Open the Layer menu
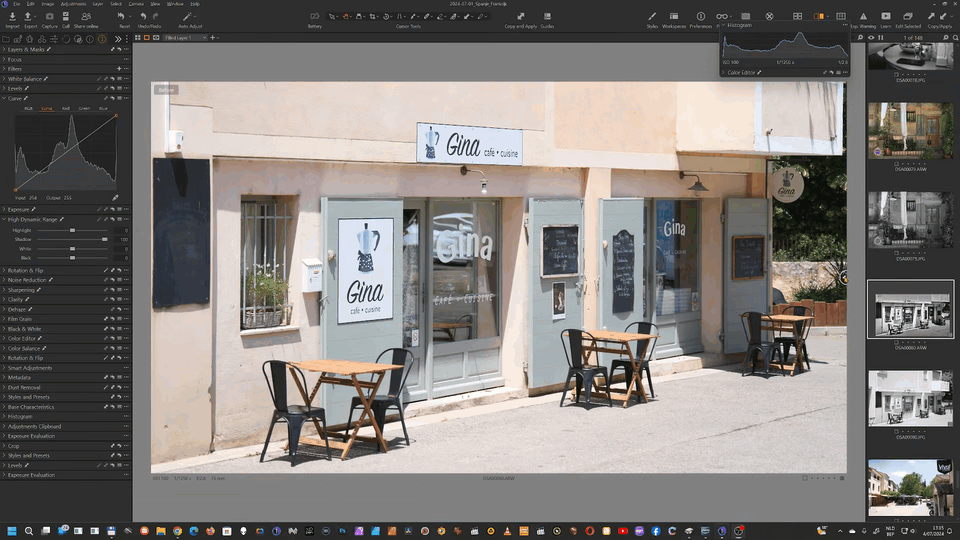 [x=98, y=4]
